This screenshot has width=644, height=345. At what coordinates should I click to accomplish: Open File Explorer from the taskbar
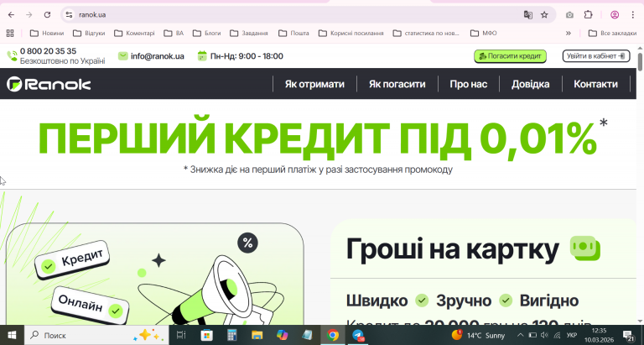(257, 335)
